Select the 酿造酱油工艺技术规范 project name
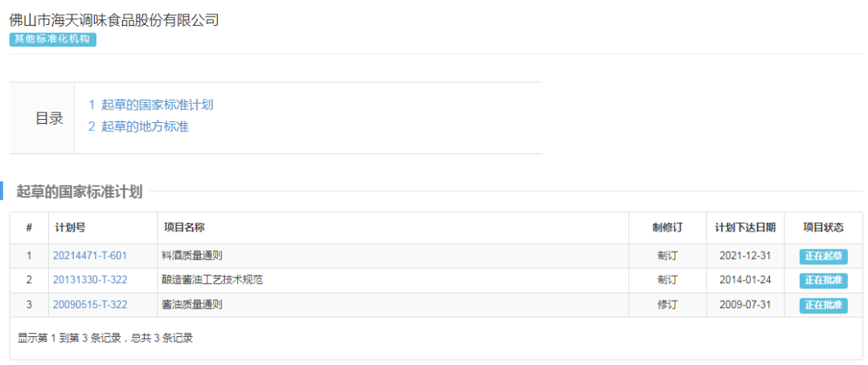Image resolution: width=868 pixels, height=365 pixels. pos(212,280)
